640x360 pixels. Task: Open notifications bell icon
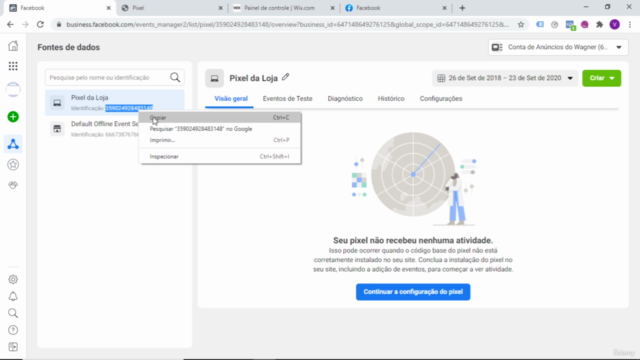[x=13, y=296]
